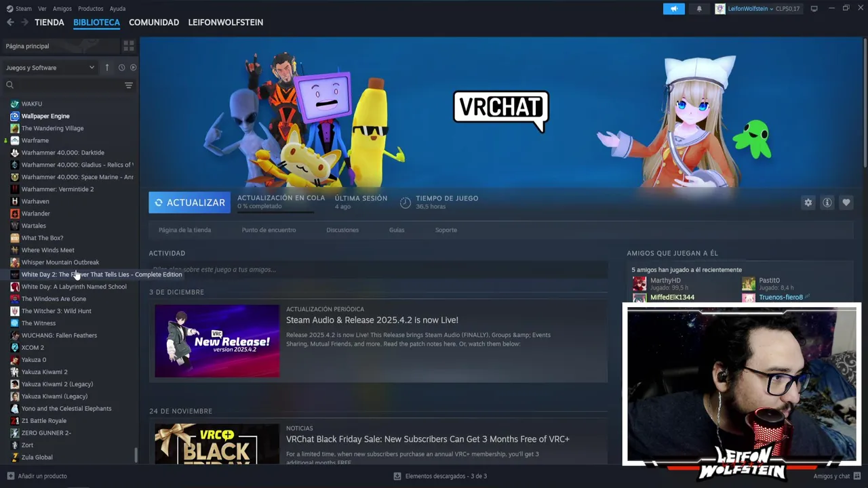This screenshot has height=488, width=868.
Task: Click the Yakuza 0 game icon
Action: (14, 360)
